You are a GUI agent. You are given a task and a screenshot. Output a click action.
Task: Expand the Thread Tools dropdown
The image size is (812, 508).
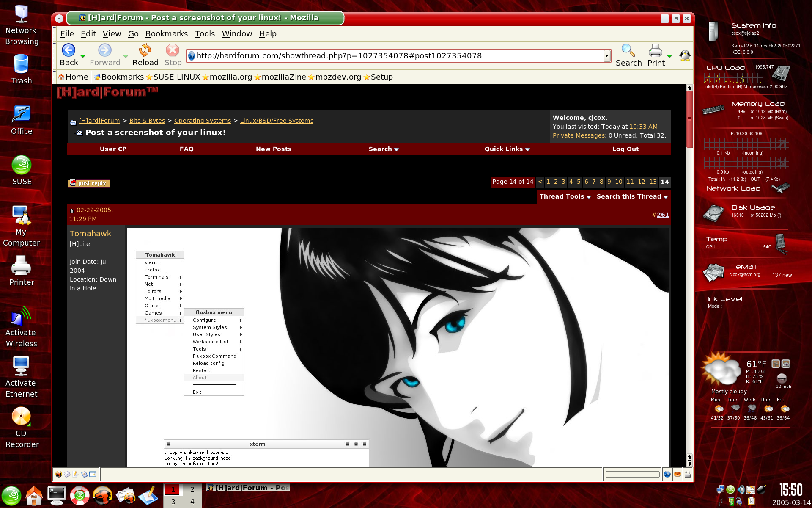[x=565, y=196]
